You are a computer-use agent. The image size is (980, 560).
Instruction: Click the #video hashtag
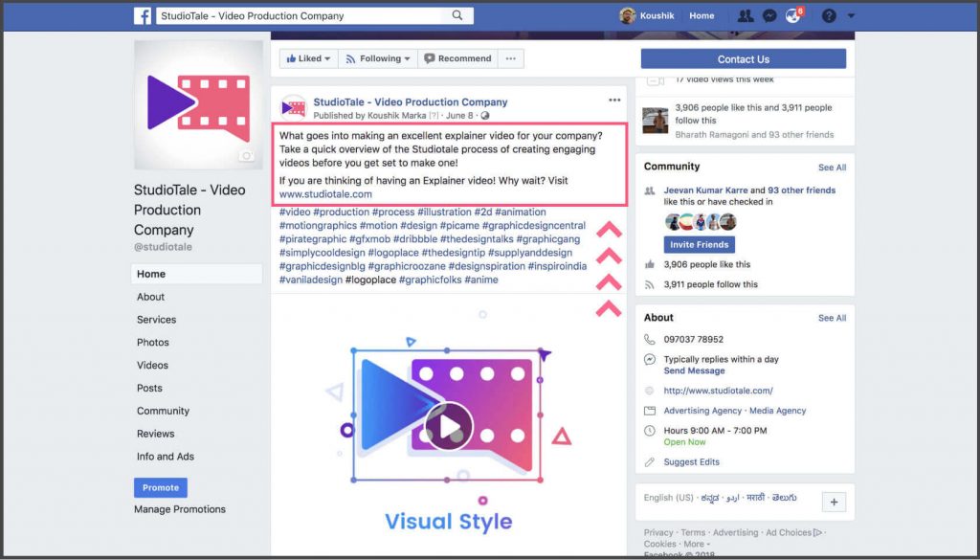[x=295, y=212]
